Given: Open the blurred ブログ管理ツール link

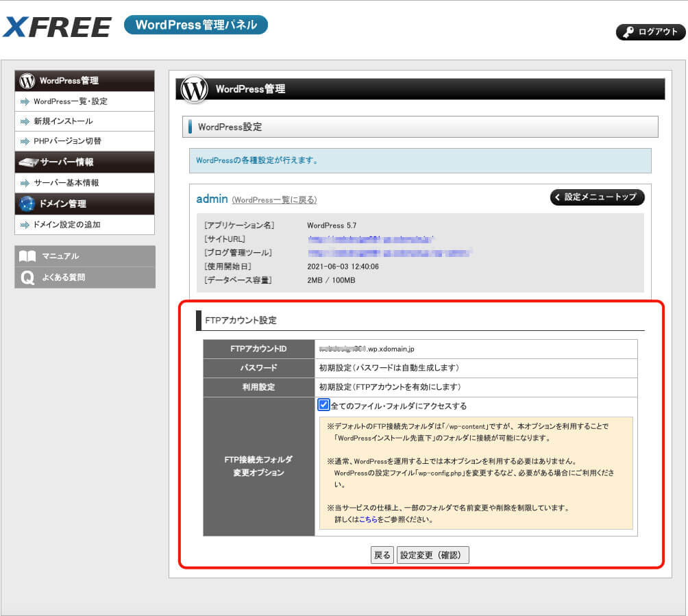Looking at the screenshot, I should coord(390,253).
